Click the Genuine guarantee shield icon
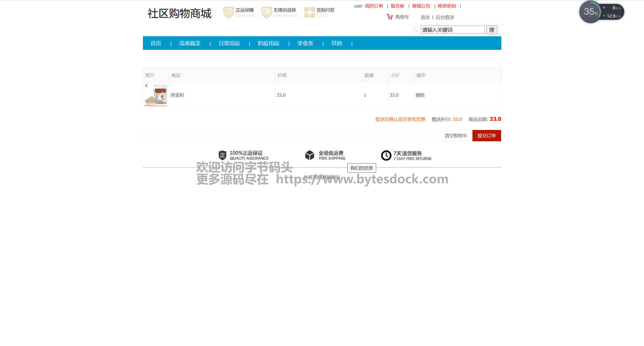 228,12
